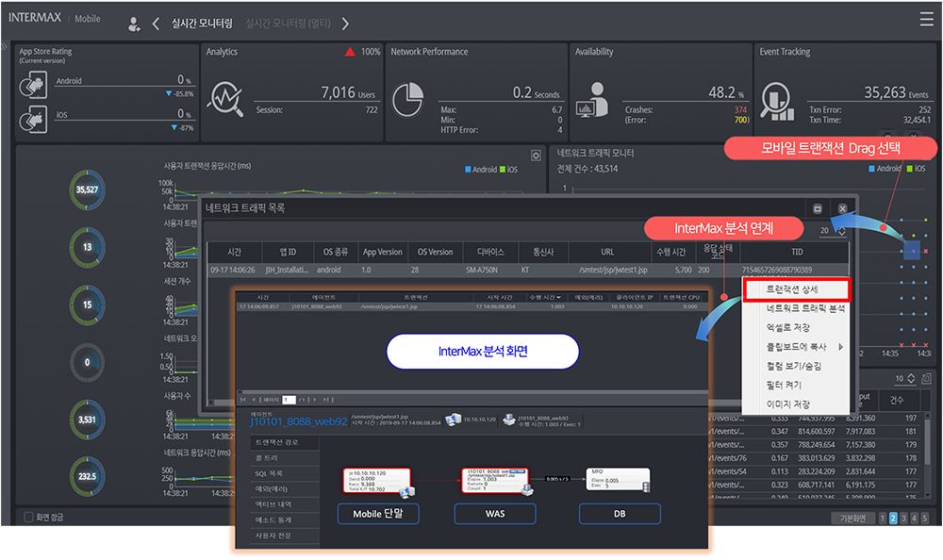Click the add user icon in header

(134, 25)
